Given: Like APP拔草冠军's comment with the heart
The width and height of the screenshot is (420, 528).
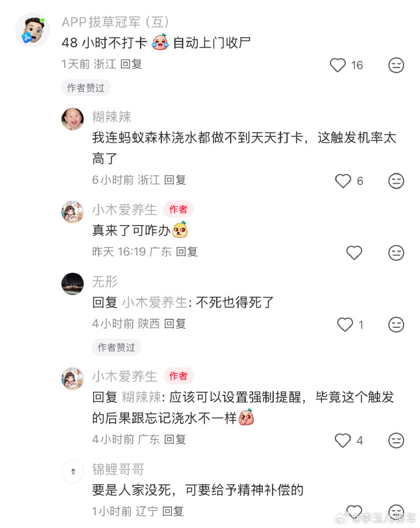Looking at the screenshot, I should pos(338,65).
